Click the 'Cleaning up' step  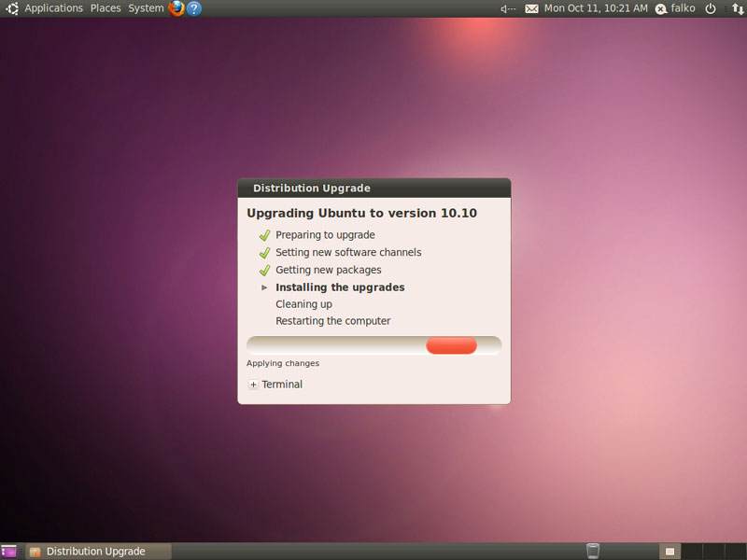(x=303, y=304)
